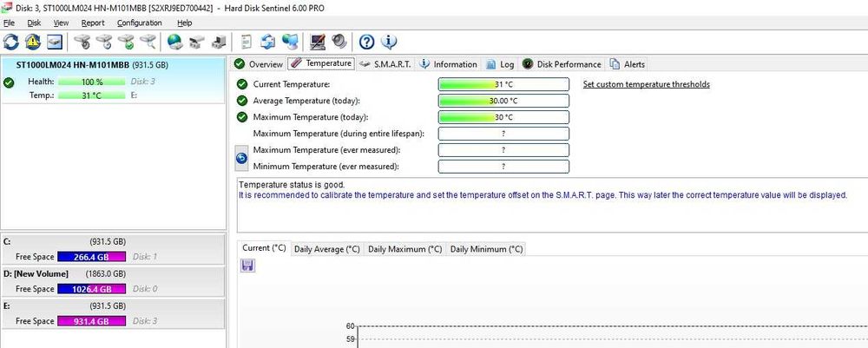This screenshot has height=348, width=868.
Task: Click the Minimum Temperature (ever measured) field
Action: 503,166
